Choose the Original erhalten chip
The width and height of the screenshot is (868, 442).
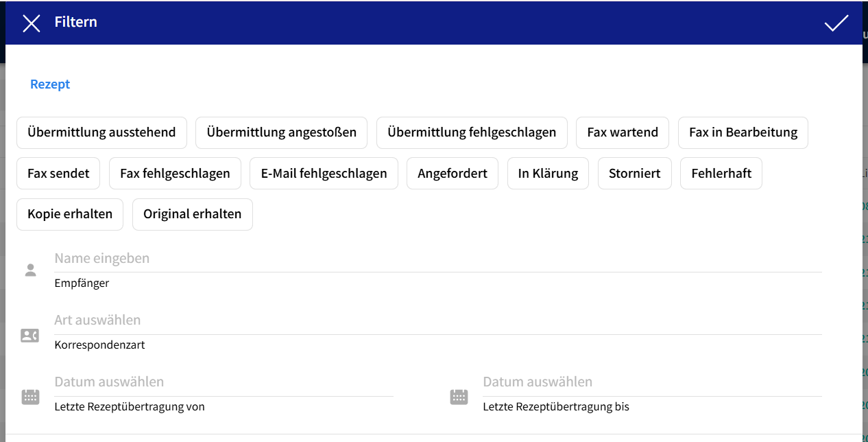[192, 214]
